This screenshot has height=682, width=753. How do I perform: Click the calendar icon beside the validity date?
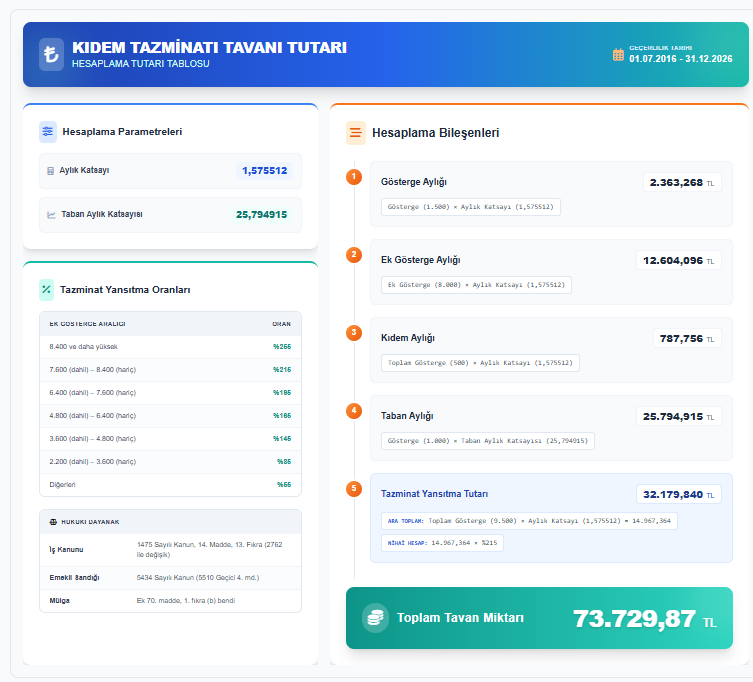[618, 55]
